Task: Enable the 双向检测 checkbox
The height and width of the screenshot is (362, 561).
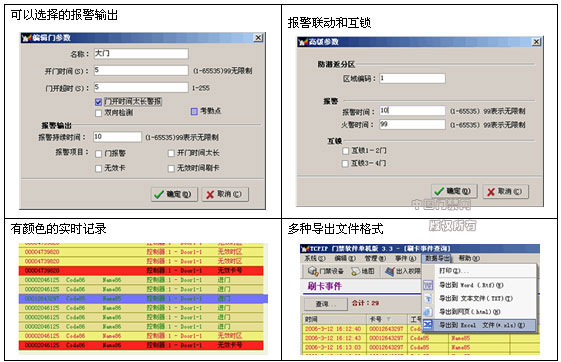Action: click(x=99, y=113)
